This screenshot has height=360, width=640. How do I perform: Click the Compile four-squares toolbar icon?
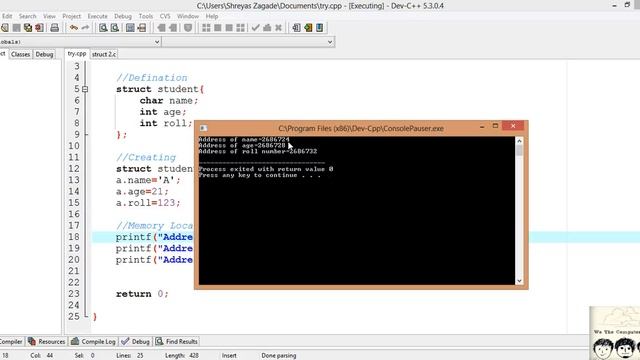[207, 28]
